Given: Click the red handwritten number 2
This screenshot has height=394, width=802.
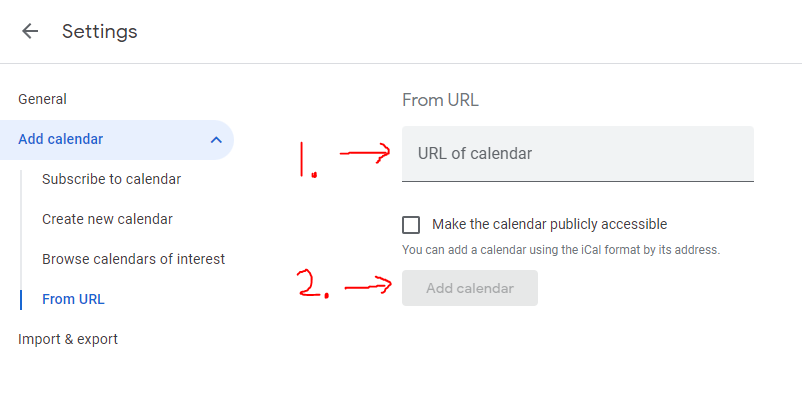Looking at the screenshot, I should [x=313, y=284].
